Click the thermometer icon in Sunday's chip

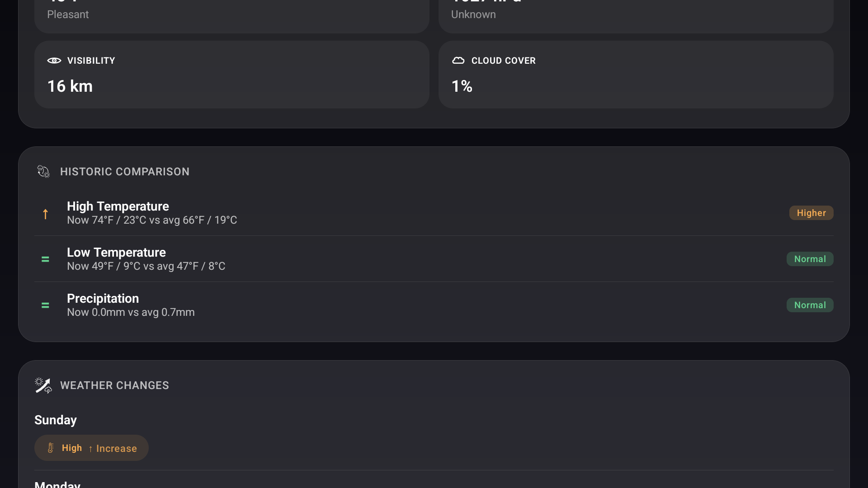51,448
